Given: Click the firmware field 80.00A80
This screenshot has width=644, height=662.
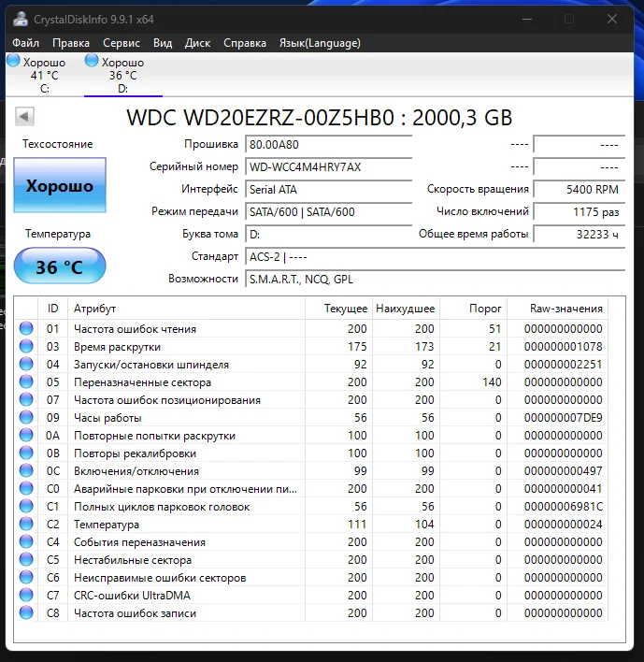Looking at the screenshot, I should click(x=328, y=144).
